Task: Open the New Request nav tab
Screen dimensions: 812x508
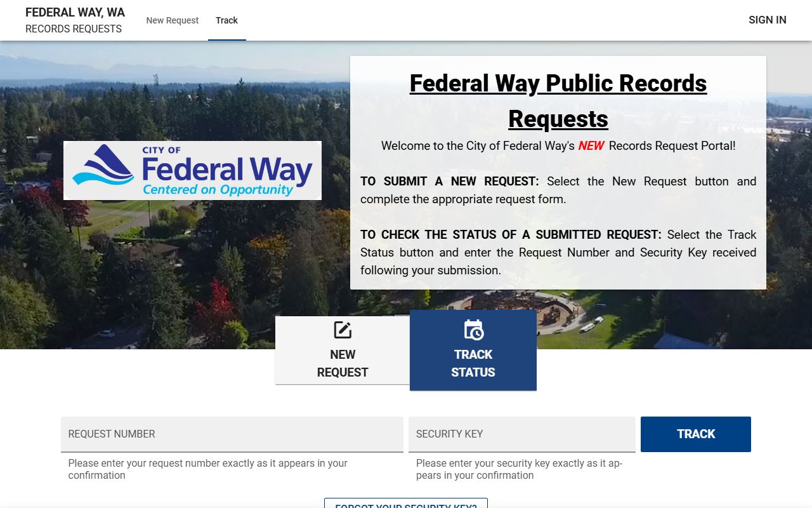Action: click(x=173, y=20)
